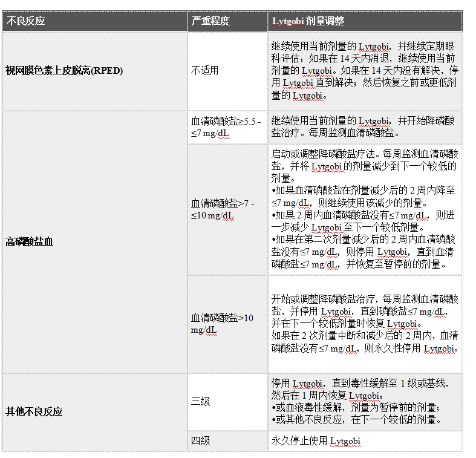This screenshot has width=476, height=458.
Task: Click the line '•如果在第二次剂量减少后的 2 周内血清磷酸'
Action: tap(364, 240)
